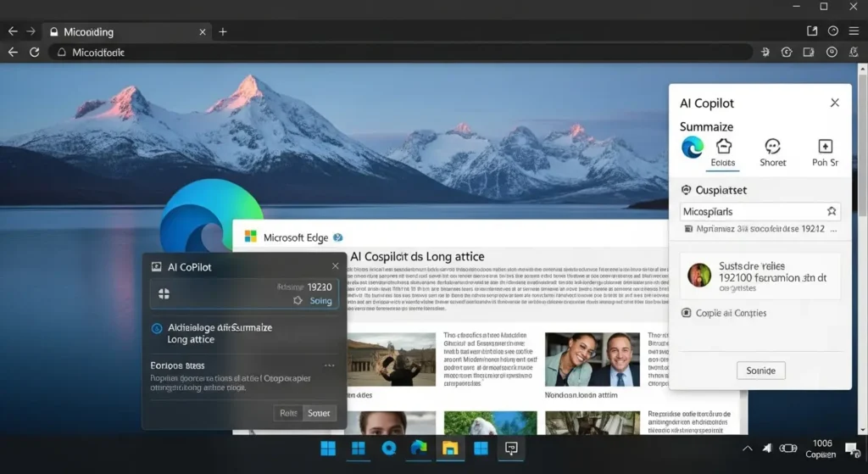Click scrollbar down arrow on page

(x=862, y=430)
